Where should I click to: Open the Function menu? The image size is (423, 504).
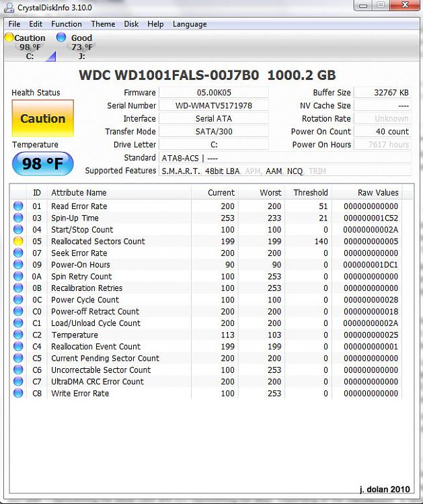tap(67, 24)
